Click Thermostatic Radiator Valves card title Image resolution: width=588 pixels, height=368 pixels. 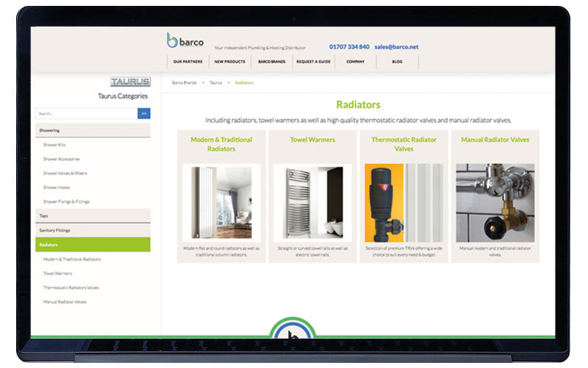click(404, 144)
